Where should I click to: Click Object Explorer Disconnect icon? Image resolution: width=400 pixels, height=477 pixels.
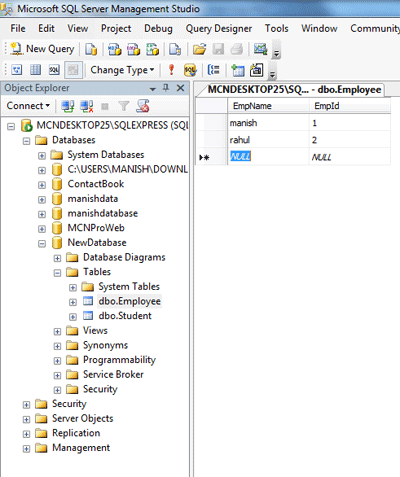(x=87, y=106)
